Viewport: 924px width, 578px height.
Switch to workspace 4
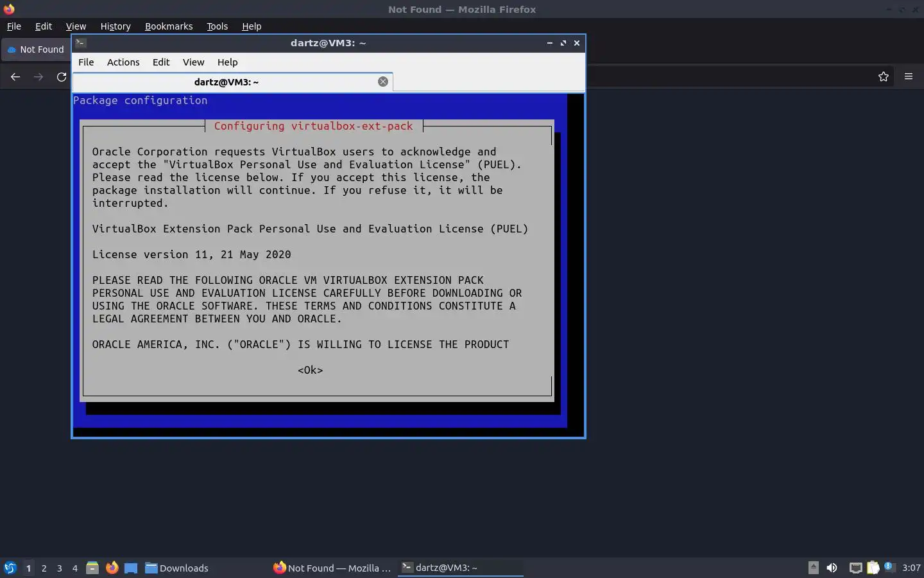point(74,568)
